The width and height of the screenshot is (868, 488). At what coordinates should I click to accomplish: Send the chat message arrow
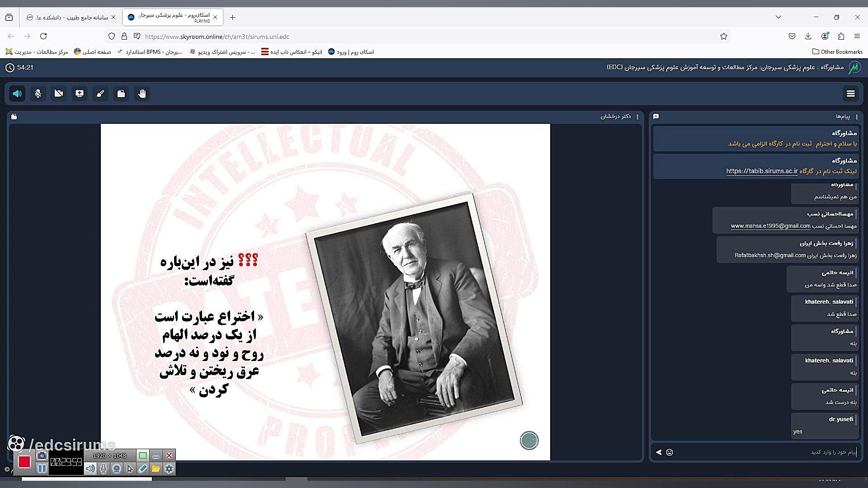659,452
